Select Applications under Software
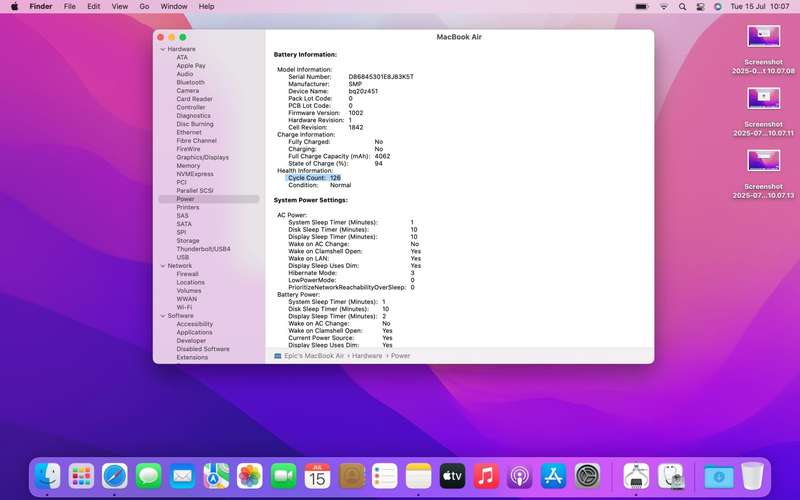800x500 pixels. 194,332
